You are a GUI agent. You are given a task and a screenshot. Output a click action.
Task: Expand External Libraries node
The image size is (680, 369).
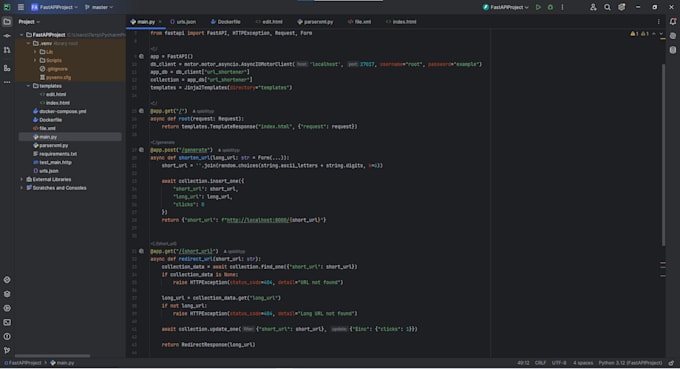pyautogui.click(x=22, y=180)
